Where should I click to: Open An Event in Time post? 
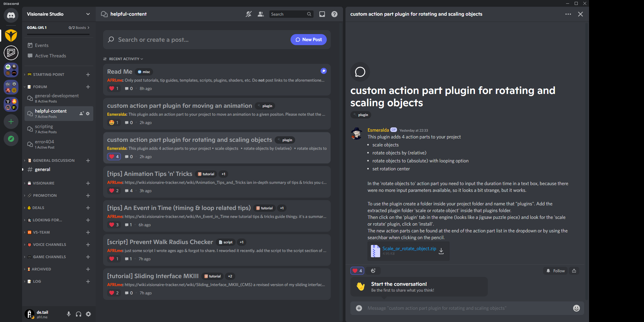pyautogui.click(x=217, y=216)
